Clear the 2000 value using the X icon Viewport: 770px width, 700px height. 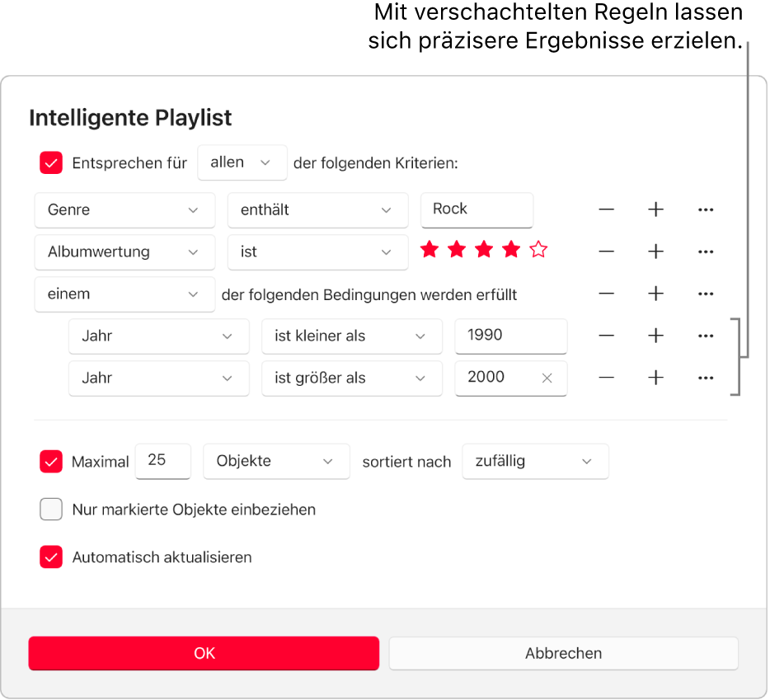pyautogui.click(x=547, y=378)
